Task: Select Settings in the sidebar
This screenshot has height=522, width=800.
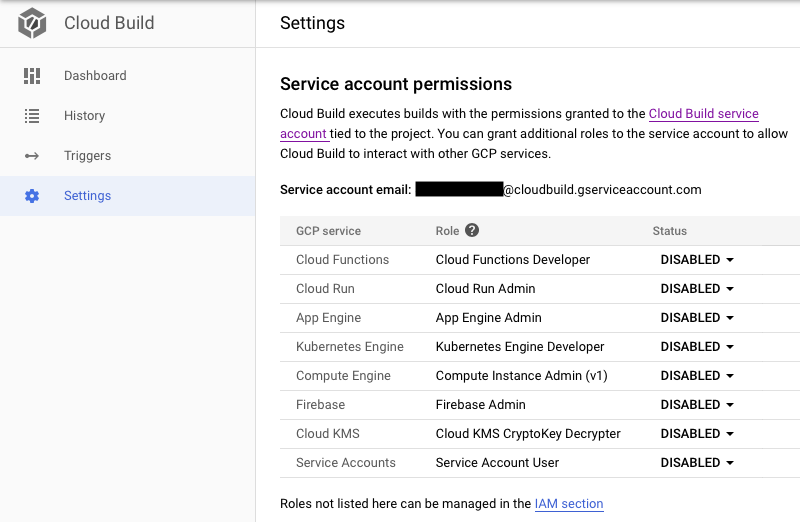Action: 128,196
